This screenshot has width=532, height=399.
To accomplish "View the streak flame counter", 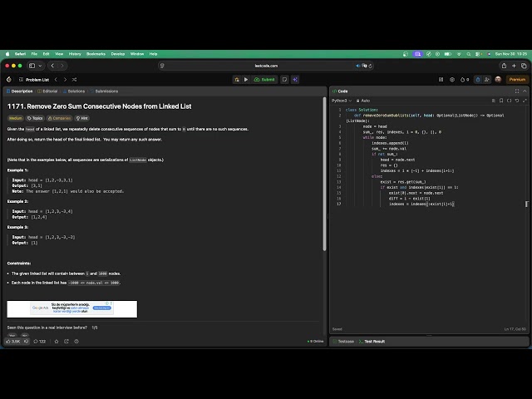I will click(465, 80).
